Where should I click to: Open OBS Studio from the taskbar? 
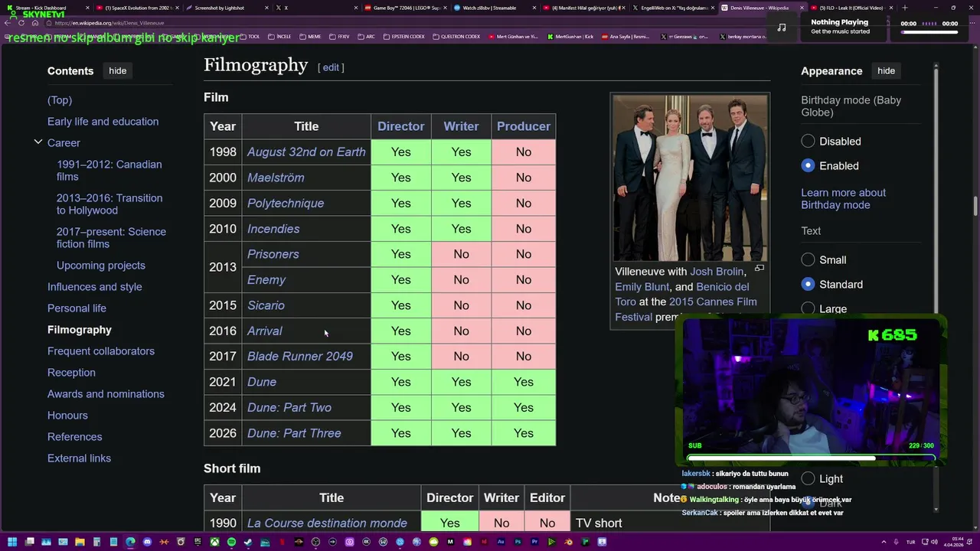[315, 542]
